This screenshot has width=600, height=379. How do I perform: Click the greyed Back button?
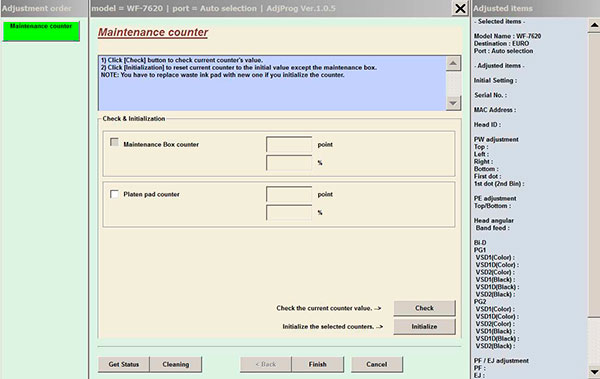coord(266,364)
